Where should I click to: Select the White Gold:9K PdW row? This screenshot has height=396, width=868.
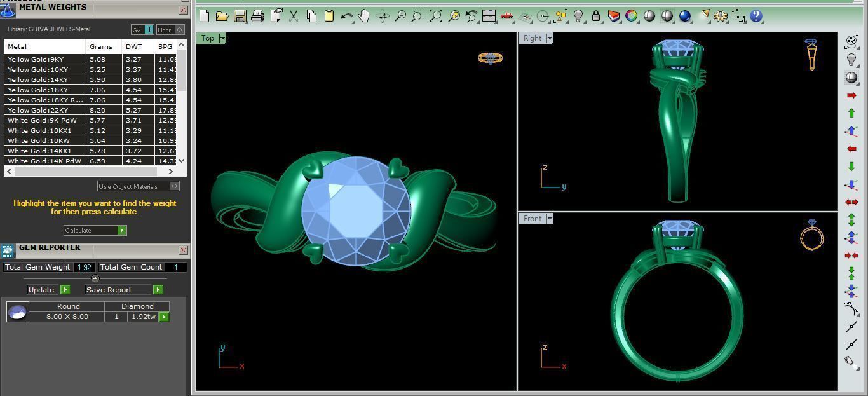tap(91, 120)
